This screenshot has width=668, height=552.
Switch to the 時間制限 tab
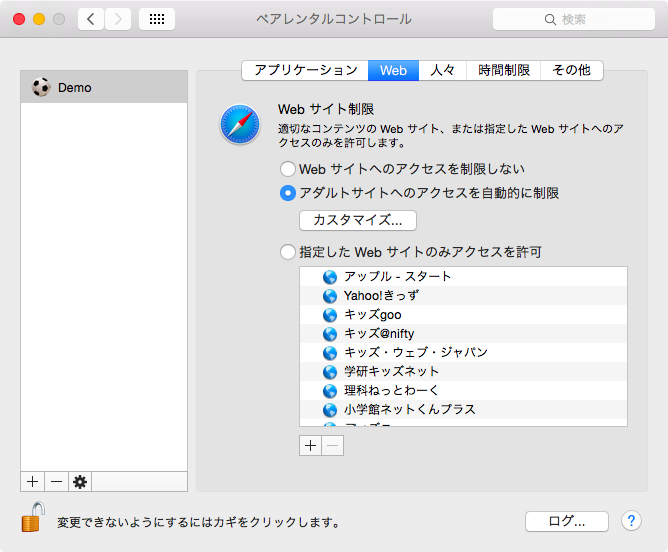[x=504, y=70]
